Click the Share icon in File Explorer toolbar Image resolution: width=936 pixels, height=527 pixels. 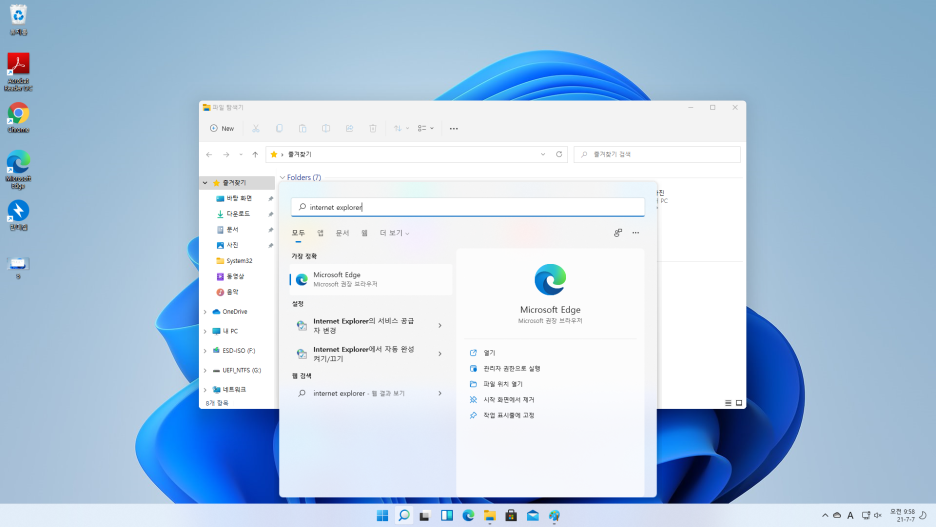pyautogui.click(x=349, y=128)
